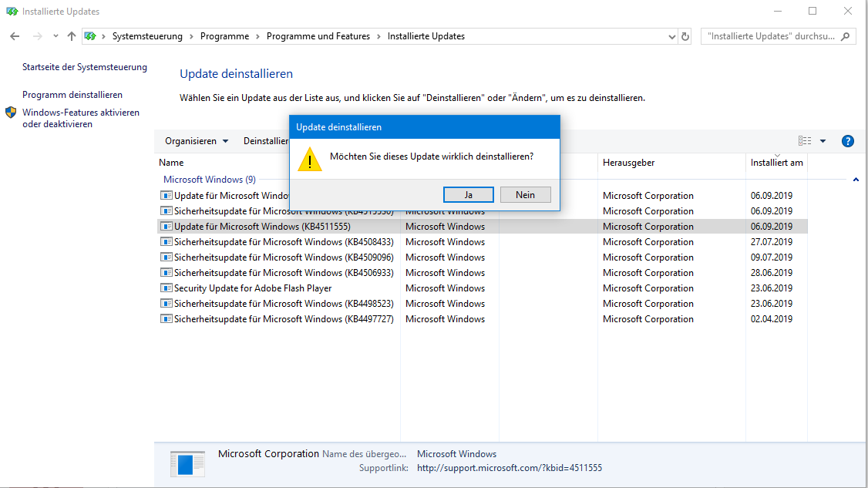Open Windows-Features aktivieren oder deaktivieren
The height and width of the screenshot is (488, 868).
click(x=81, y=118)
